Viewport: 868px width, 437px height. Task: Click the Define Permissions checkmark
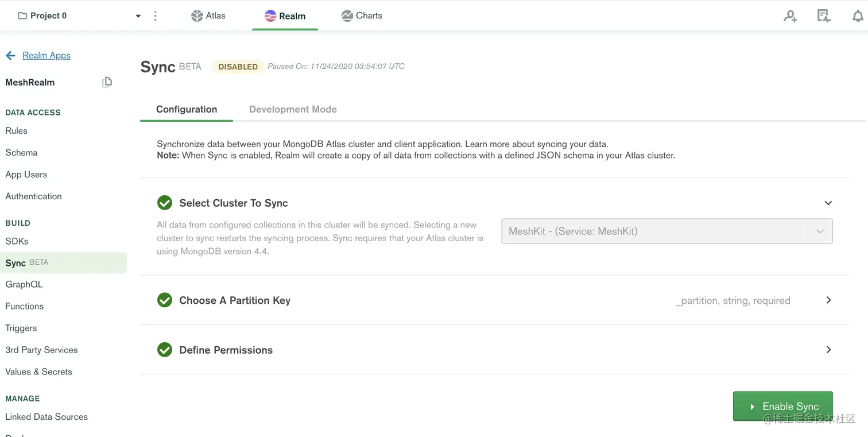pyautogui.click(x=165, y=350)
